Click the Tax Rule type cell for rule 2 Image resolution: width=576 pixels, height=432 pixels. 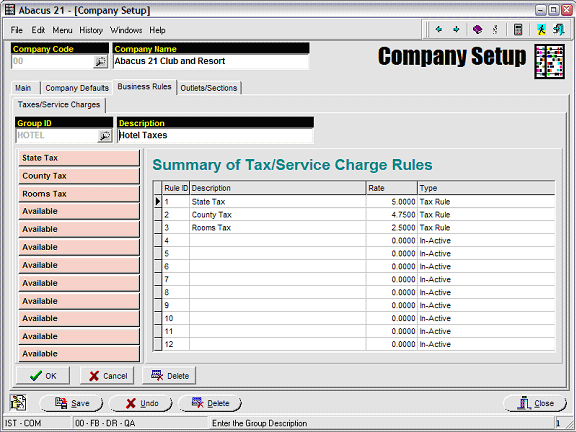486,215
